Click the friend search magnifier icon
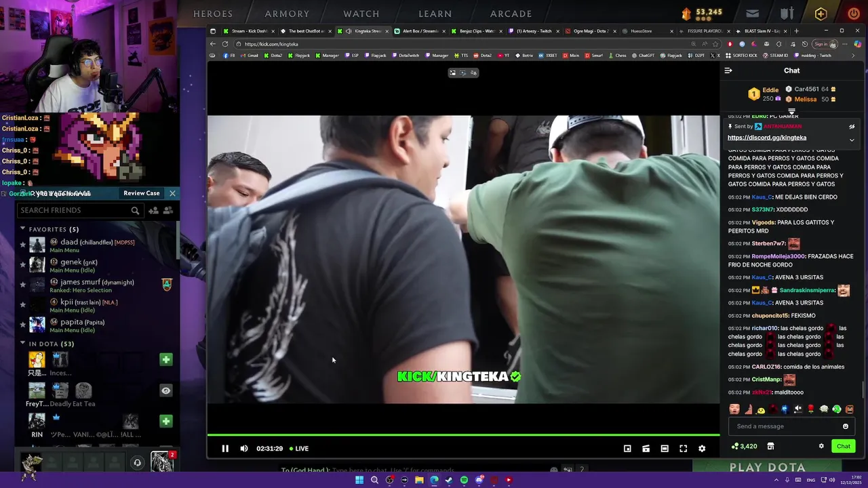 click(135, 210)
